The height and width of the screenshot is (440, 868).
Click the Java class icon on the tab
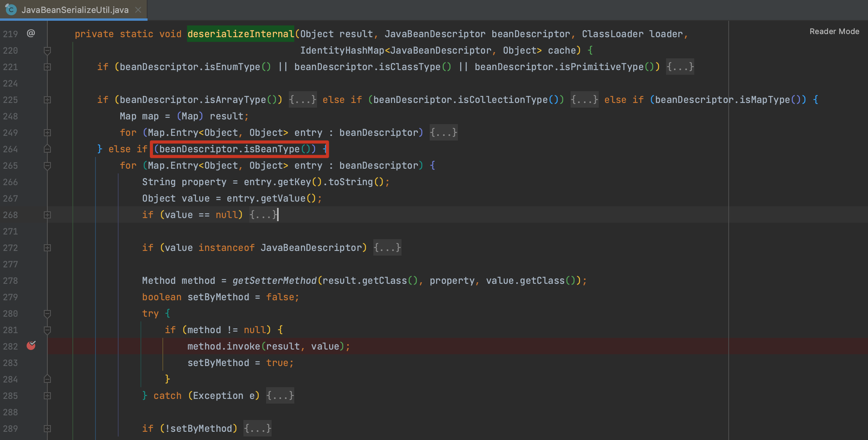point(11,10)
